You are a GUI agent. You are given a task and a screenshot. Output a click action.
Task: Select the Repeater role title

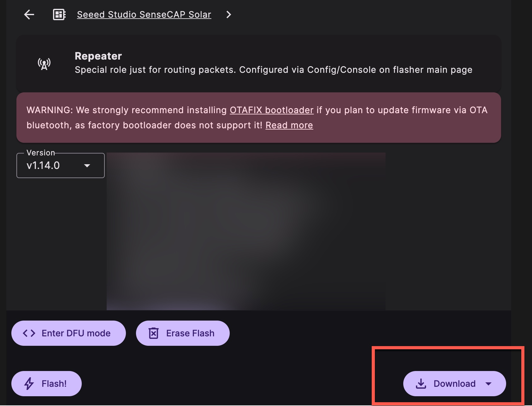pos(98,56)
